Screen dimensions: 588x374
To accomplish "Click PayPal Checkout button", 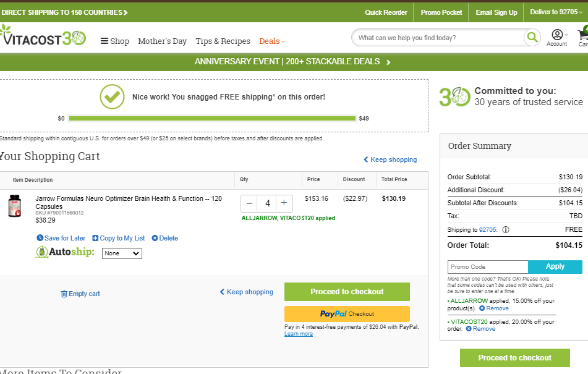I will click(x=347, y=313).
